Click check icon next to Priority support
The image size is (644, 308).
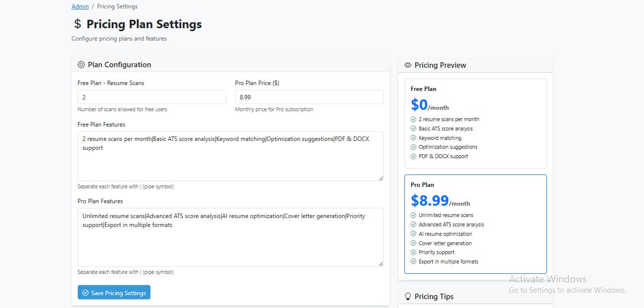pos(413,252)
